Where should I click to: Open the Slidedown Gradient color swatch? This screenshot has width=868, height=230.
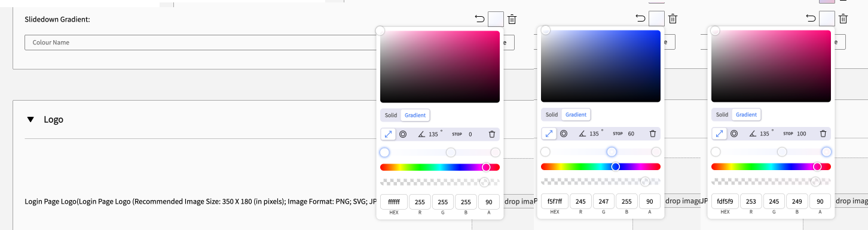[496, 19]
